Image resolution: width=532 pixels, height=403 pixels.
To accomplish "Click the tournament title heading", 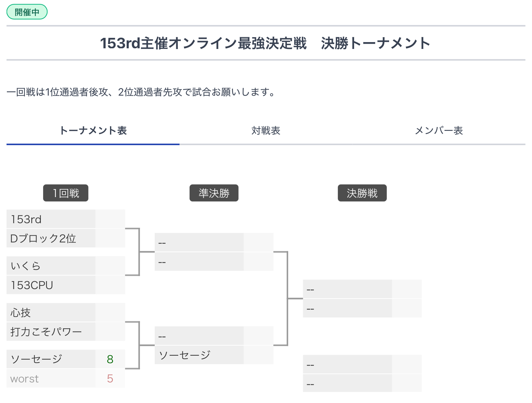I will [265, 43].
